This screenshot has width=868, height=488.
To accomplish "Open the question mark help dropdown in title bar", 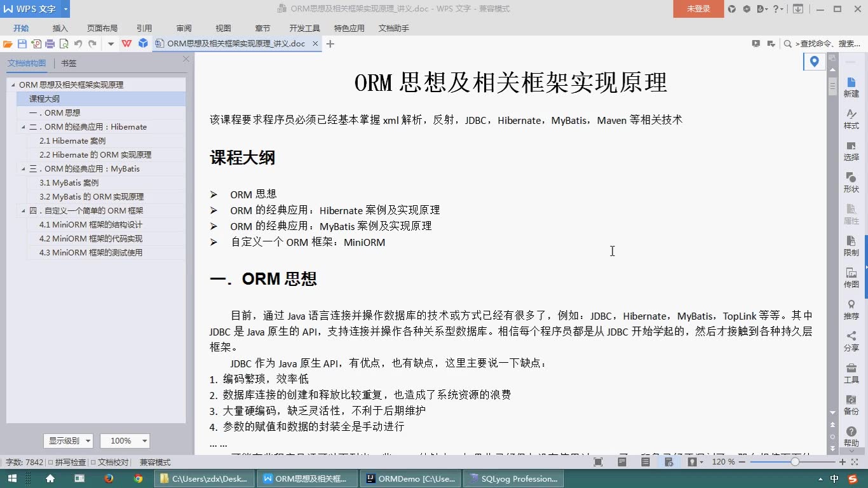I will [777, 9].
